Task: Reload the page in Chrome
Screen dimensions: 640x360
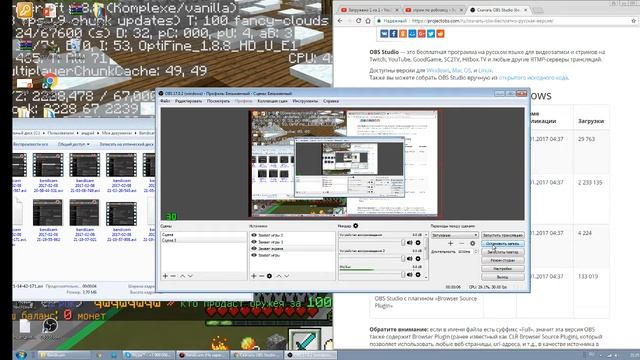Action: pyautogui.click(x=358, y=21)
